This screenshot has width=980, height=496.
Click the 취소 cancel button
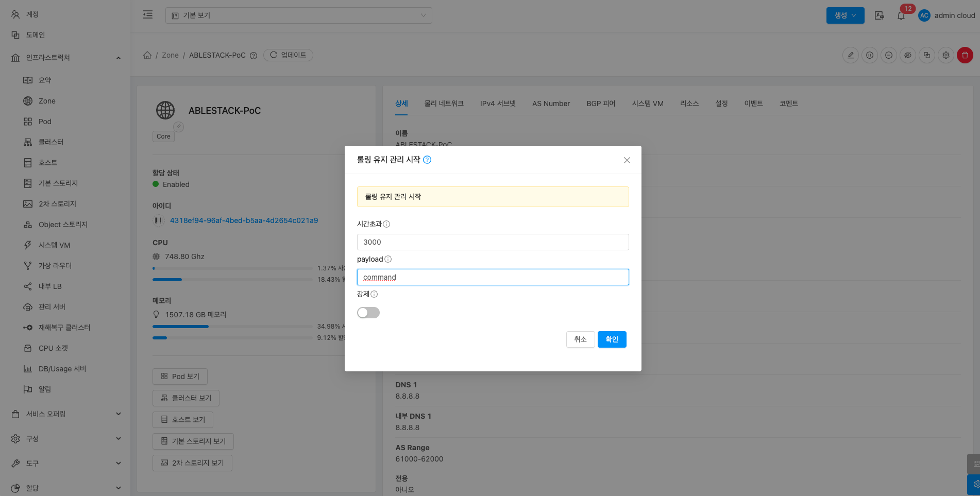point(580,339)
